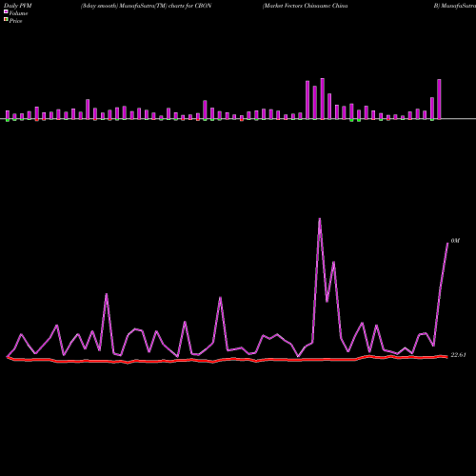Viewport: 476px width, 476px height.
Task: Click the Volume legend color swatch
Action: [x=6, y=11]
